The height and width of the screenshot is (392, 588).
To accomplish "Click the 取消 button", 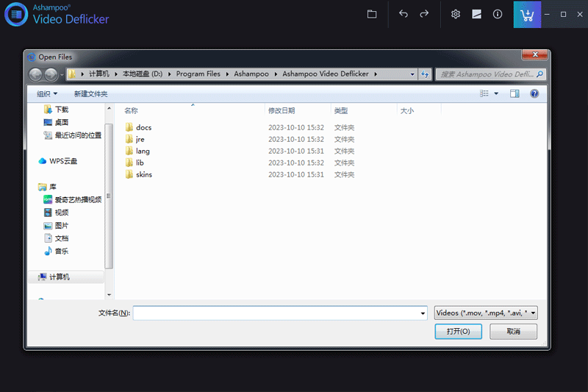I will 513,332.
